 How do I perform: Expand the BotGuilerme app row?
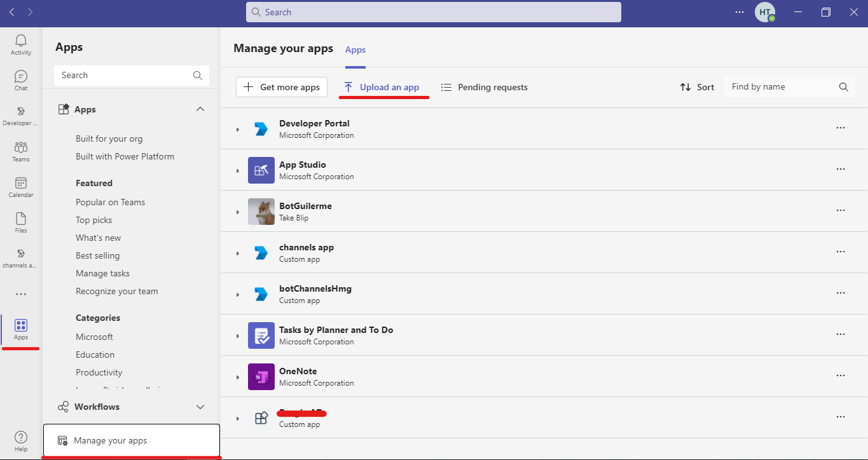pos(238,212)
